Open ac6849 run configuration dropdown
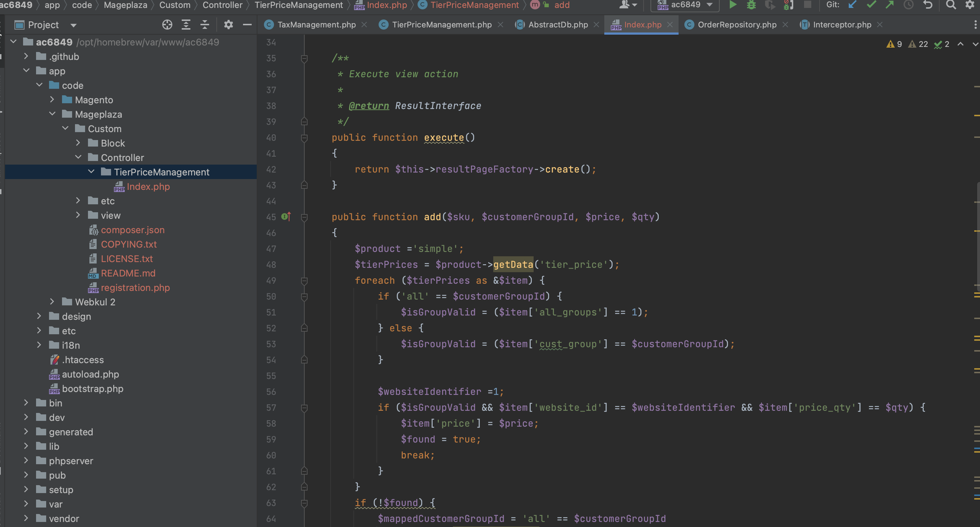The height and width of the screenshot is (527, 980). pos(685,5)
